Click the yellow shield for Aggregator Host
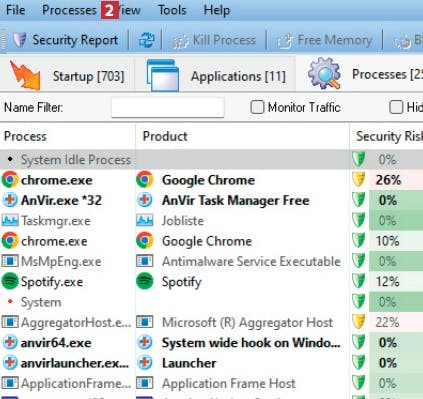 click(359, 322)
